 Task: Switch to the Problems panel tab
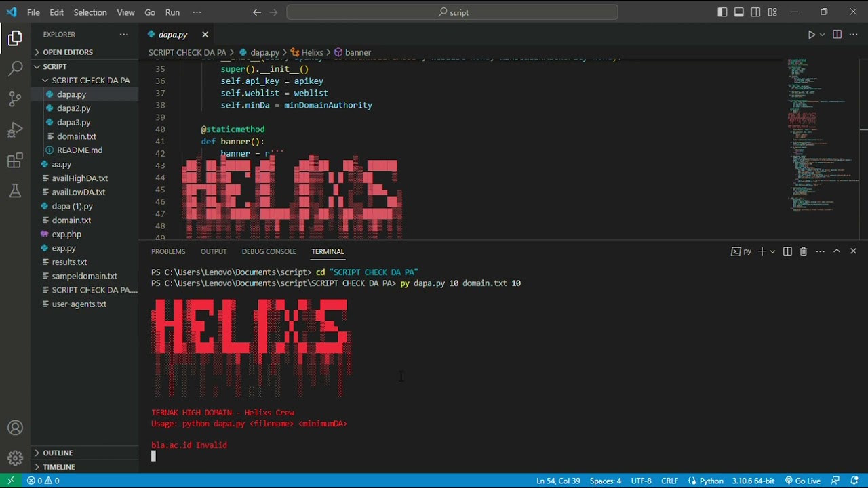click(168, 251)
